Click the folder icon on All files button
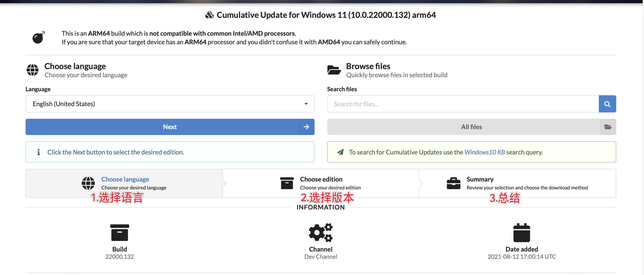 click(608, 127)
